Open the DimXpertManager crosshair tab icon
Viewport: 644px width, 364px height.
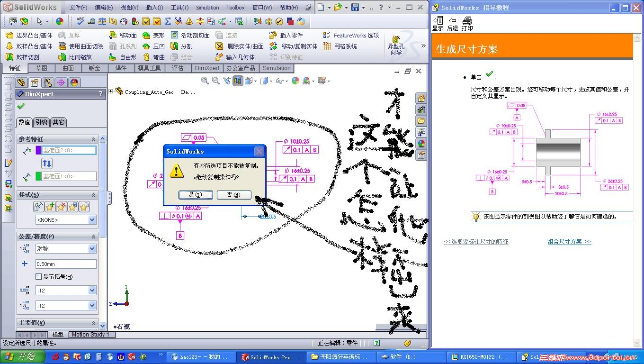click(x=61, y=82)
